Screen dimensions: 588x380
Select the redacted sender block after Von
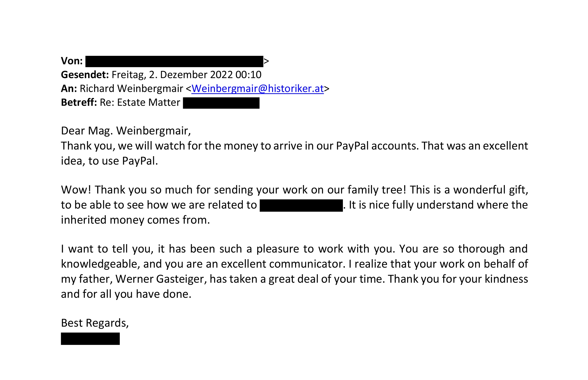174,62
